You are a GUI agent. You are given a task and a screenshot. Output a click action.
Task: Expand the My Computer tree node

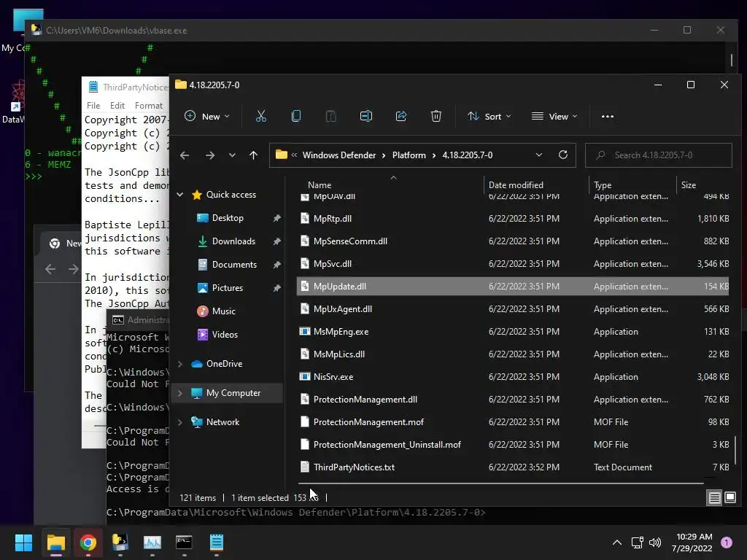180,393
